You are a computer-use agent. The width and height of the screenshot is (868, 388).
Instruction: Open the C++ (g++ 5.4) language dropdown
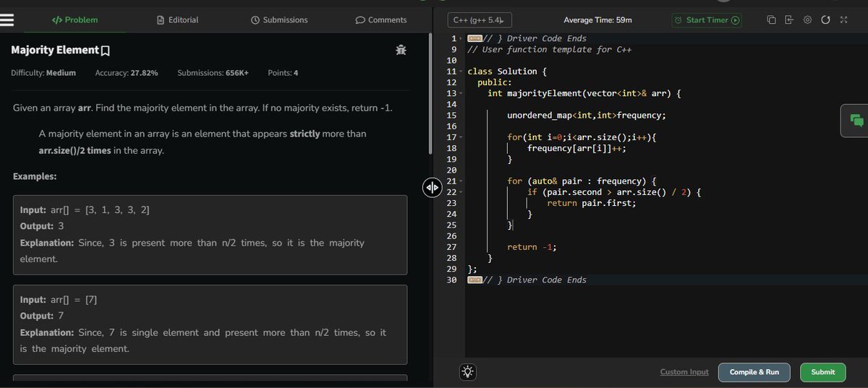click(479, 20)
